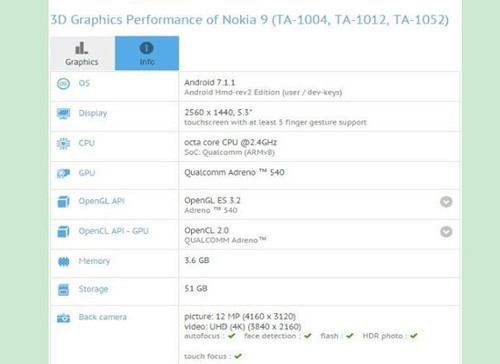This screenshot has width=500, height=364.
Task: Click the face detection checkmark
Action: (x=308, y=336)
